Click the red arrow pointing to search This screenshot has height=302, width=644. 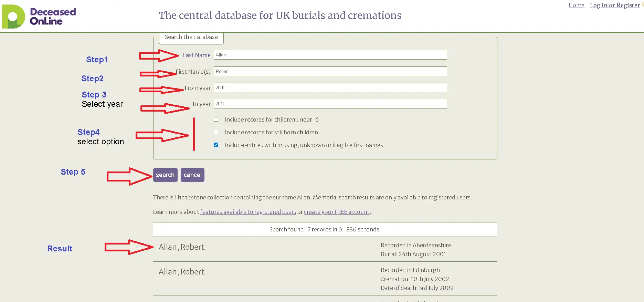point(129,176)
